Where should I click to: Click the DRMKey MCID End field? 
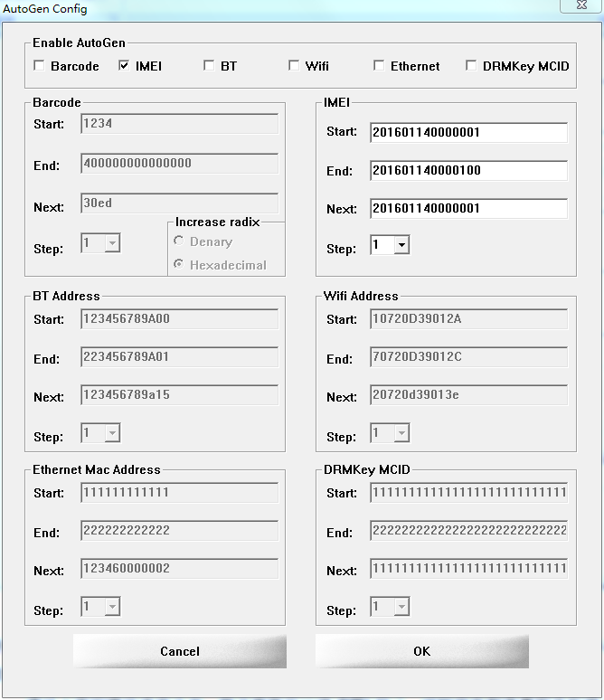pyautogui.click(x=468, y=531)
